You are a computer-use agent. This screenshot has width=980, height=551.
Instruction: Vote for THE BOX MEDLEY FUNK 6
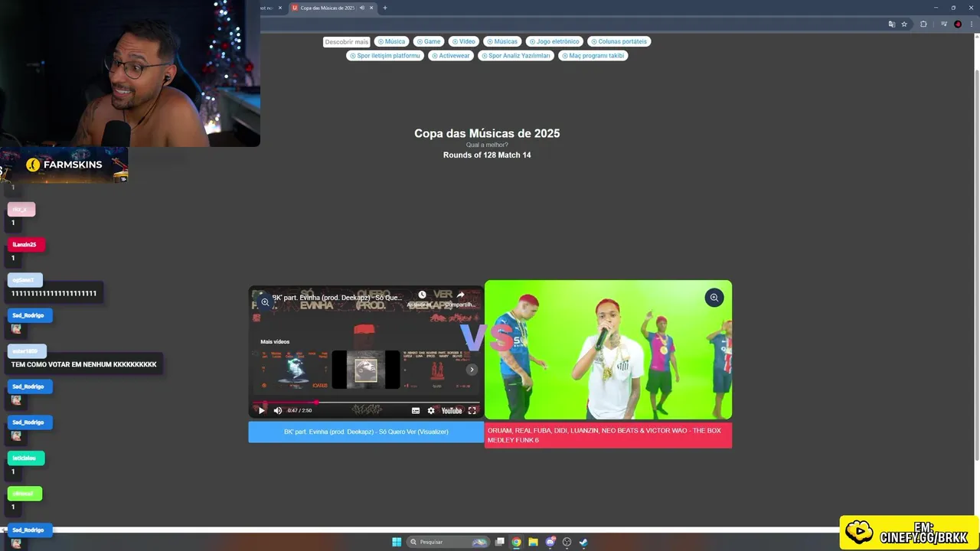click(x=608, y=435)
